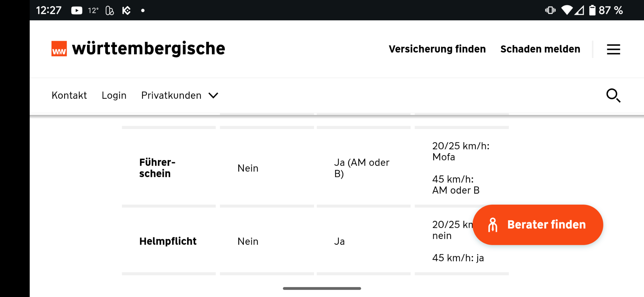Tap the Wi-Fi status icon
Viewport: 644px width, 297px height.
(x=567, y=10)
